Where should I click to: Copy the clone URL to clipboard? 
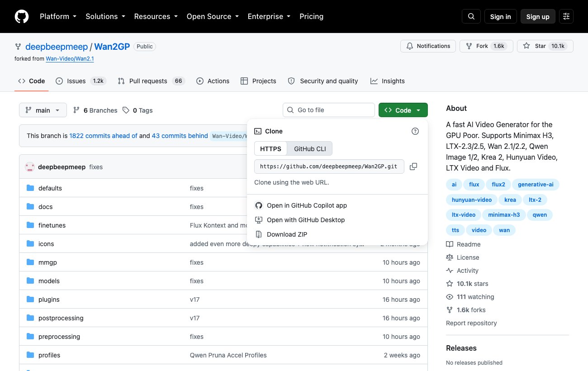(x=413, y=166)
